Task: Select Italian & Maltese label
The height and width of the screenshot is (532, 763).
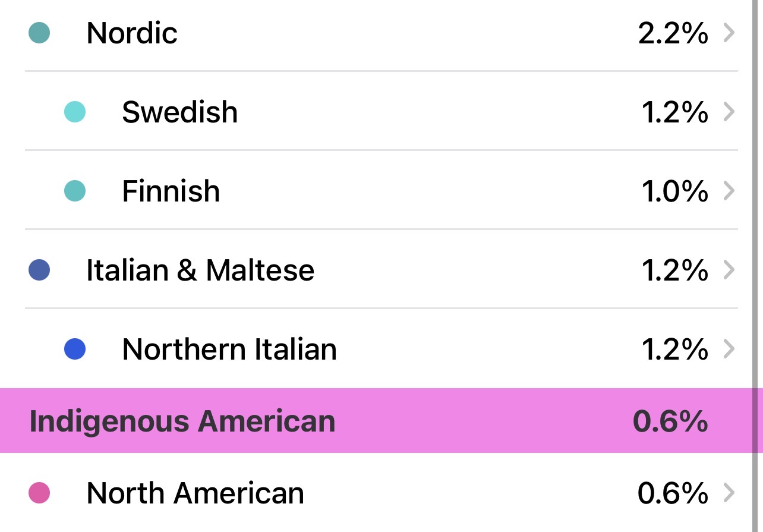Action: 200,270
